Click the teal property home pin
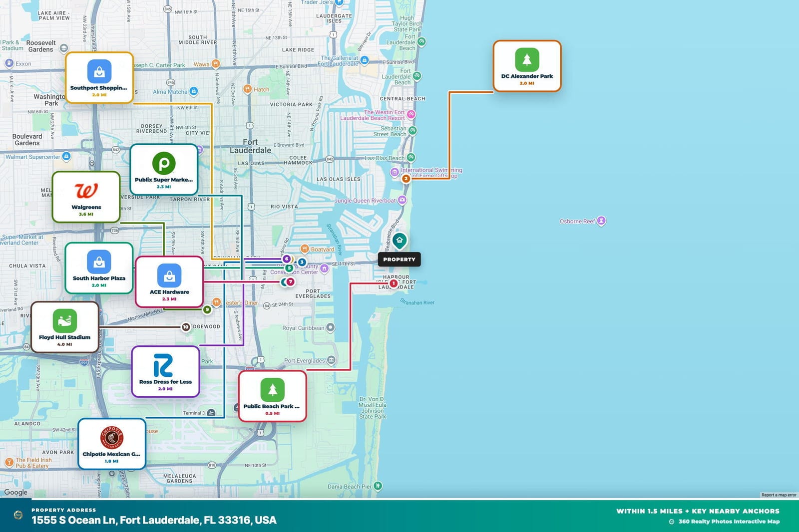 [x=399, y=241]
